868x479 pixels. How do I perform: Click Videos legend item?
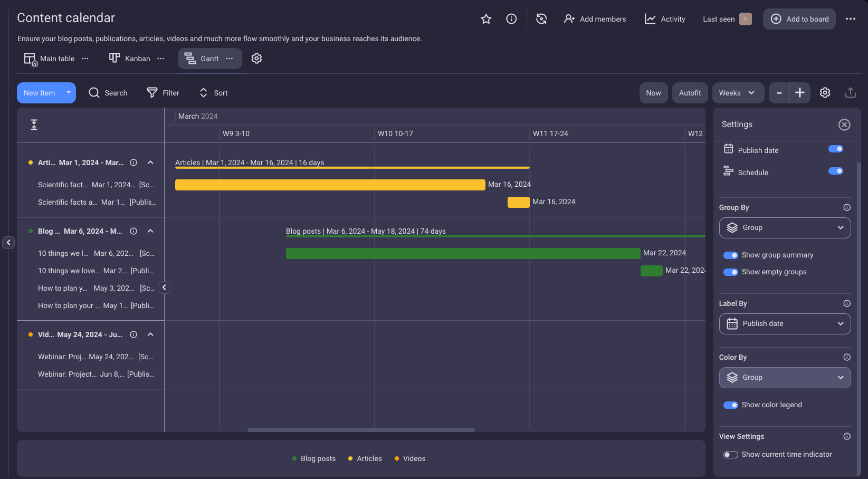(x=410, y=458)
